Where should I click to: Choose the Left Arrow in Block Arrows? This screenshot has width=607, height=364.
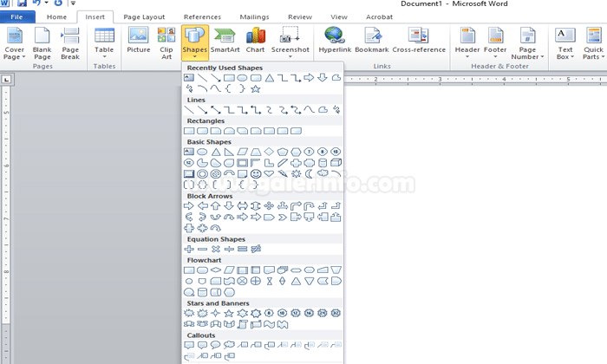tap(202, 205)
